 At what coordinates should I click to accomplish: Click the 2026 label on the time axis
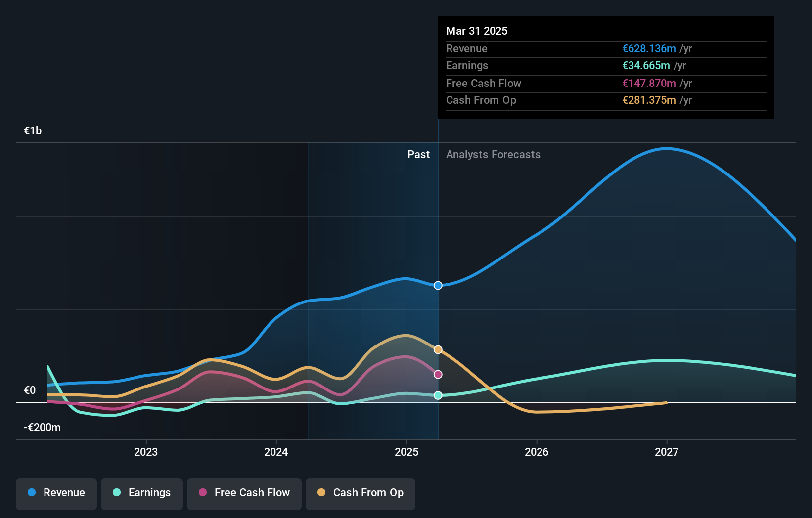coord(537,451)
